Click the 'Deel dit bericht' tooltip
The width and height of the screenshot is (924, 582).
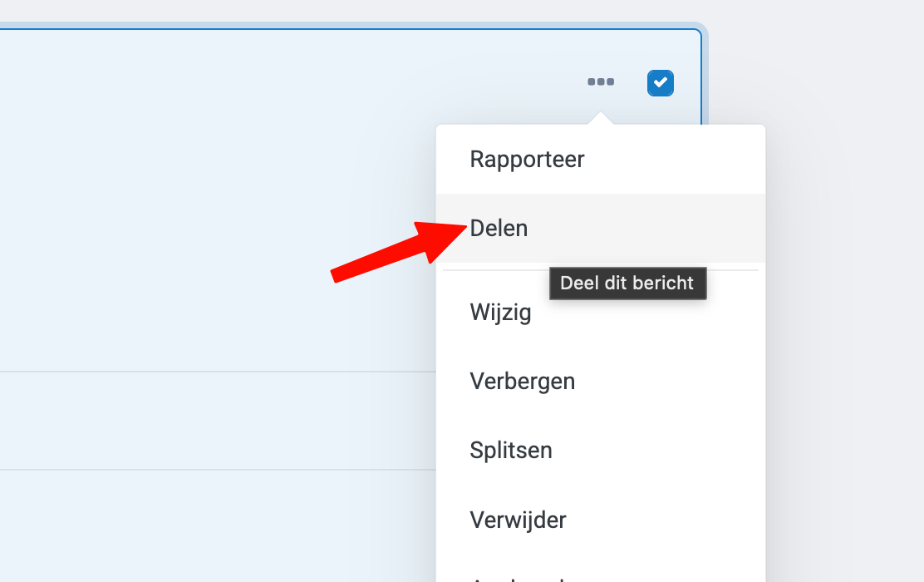pos(627,283)
